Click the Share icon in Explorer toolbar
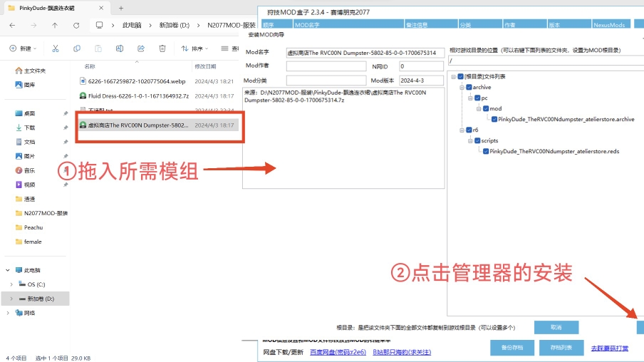Viewport: 644px width, 362px height. (x=140, y=48)
